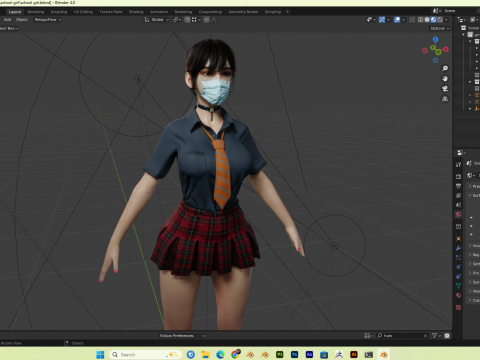Image resolution: width=480 pixels, height=360 pixels.
Task: Click the search field containing 'hum'
Action: (x=402, y=336)
